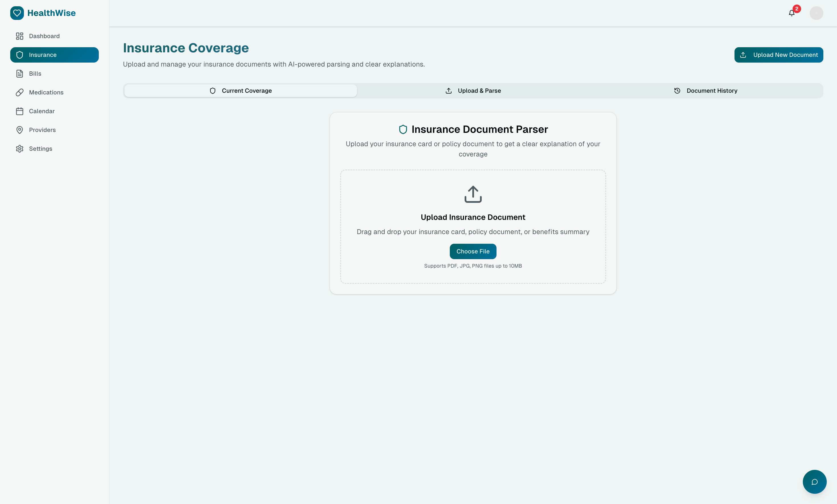Click the Calendar icon in sidebar

[x=20, y=111]
